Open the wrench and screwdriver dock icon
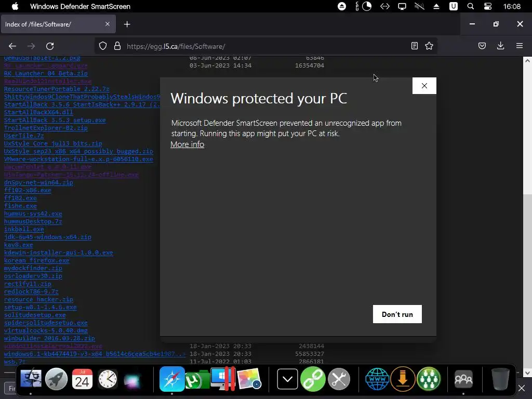The image size is (532, 399). pyautogui.click(x=339, y=379)
